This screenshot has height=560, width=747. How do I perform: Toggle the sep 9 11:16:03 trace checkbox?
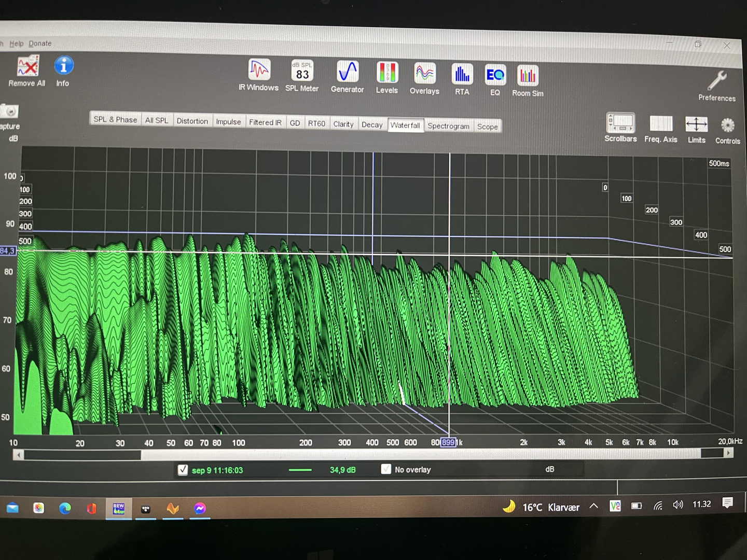tap(183, 470)
